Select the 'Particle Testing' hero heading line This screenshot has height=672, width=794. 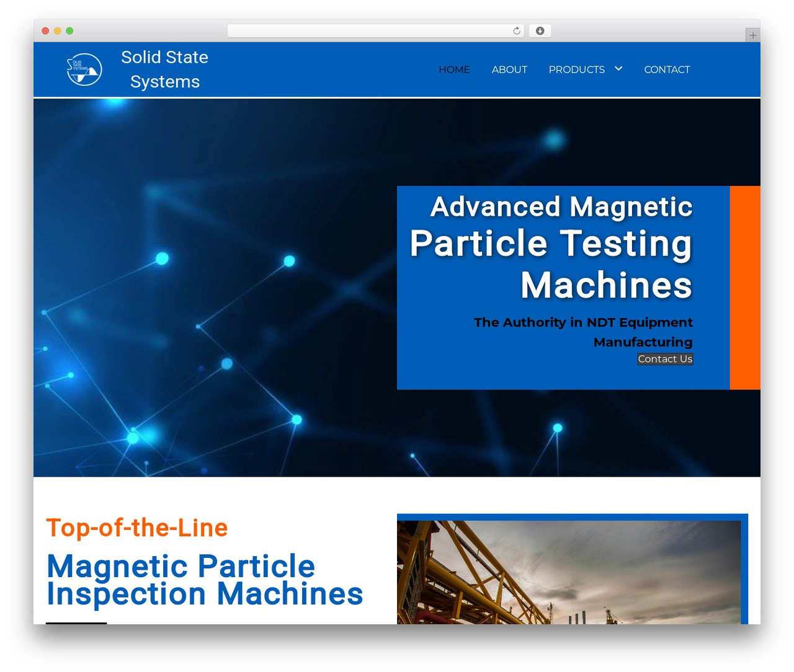551,243
